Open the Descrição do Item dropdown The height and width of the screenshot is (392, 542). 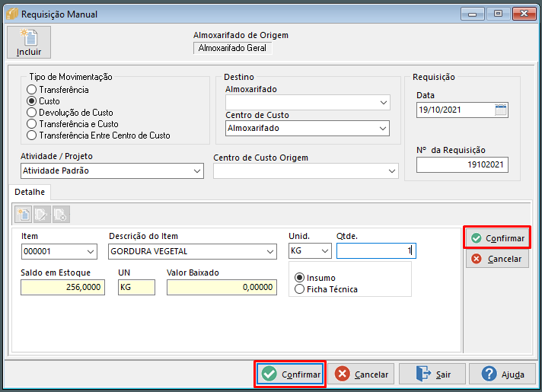coord(270,252)
